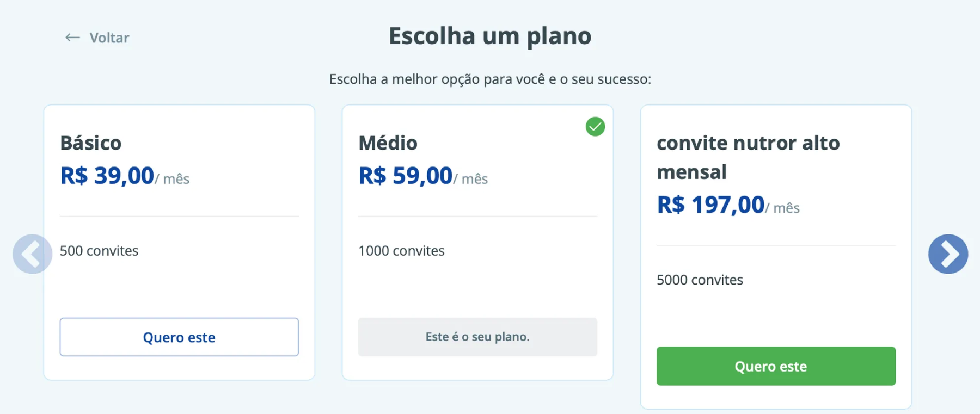Click the R$ 39,00 price
The width and height of the screenshot is (980, 414).
[x=107, y=176]
